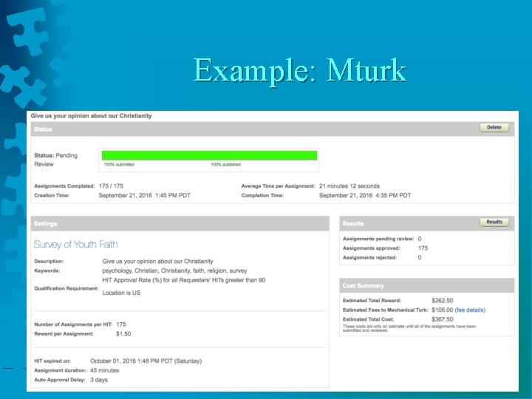The image size is (532, 399).
Task: Click the keywords 'psychology, Christian, Christianity...' text
Action: coord(174,270)
